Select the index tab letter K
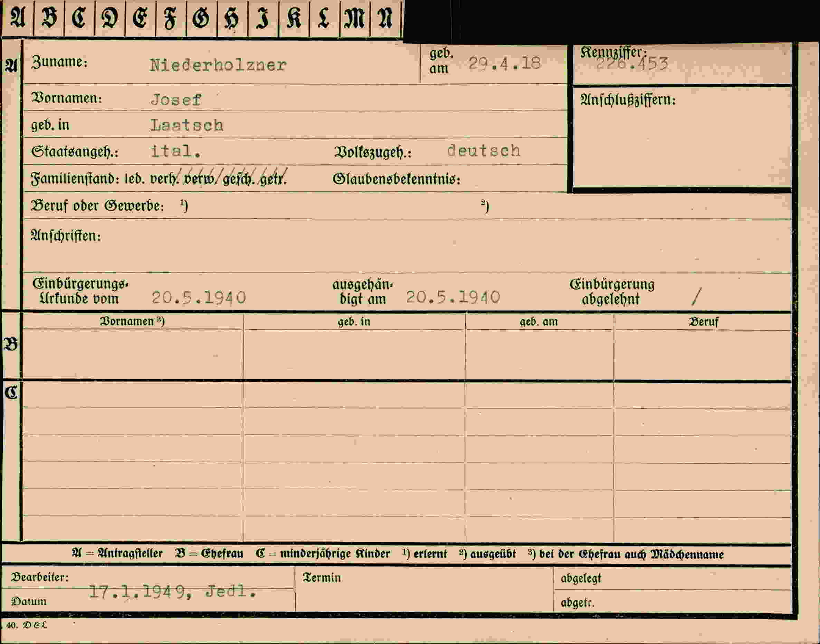The image size is (820, 644). [294, 18]
